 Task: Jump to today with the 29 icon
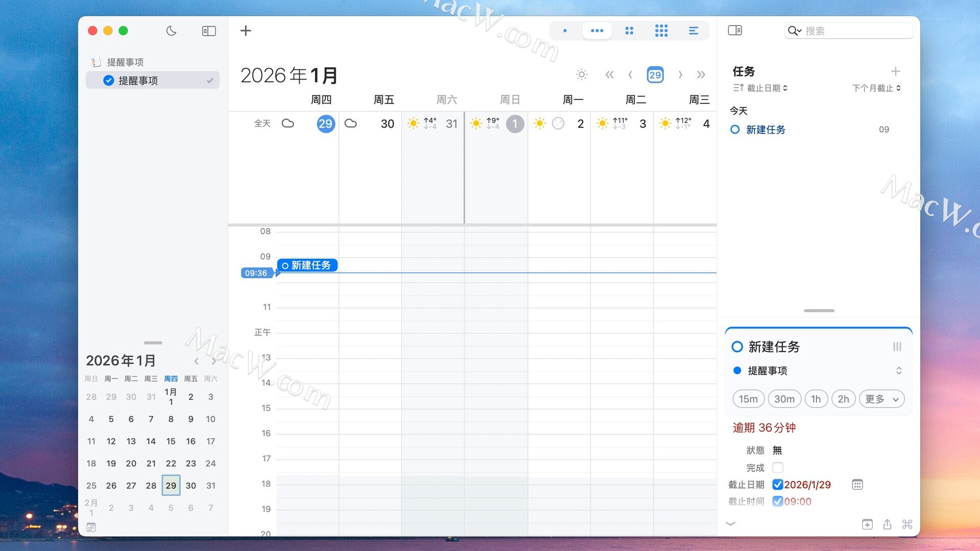pos(655,75)
